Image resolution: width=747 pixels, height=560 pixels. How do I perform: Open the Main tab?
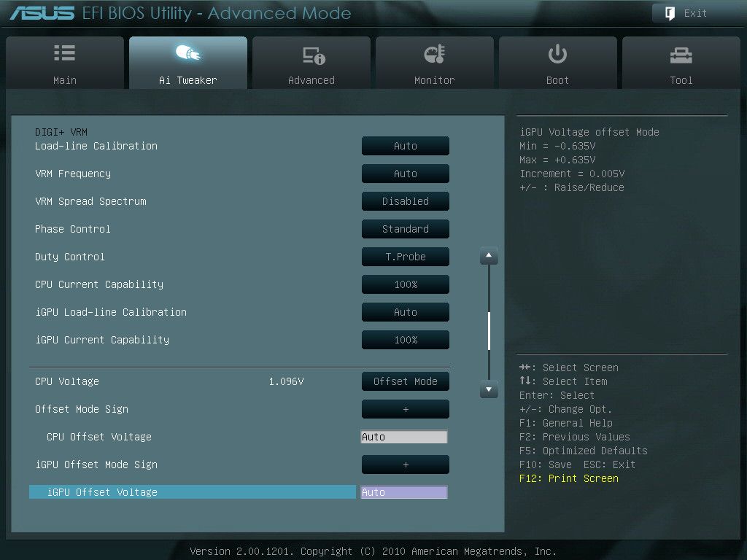(65, 63)
